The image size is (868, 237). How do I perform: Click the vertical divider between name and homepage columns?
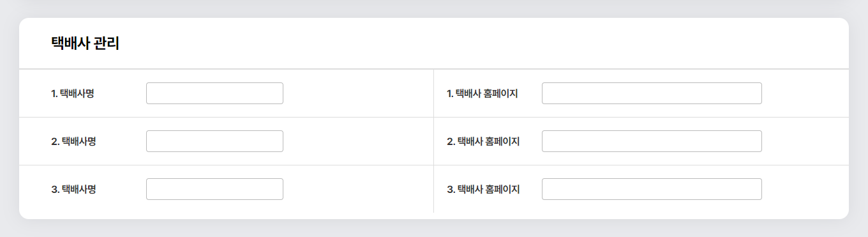(x=433, y=141)
